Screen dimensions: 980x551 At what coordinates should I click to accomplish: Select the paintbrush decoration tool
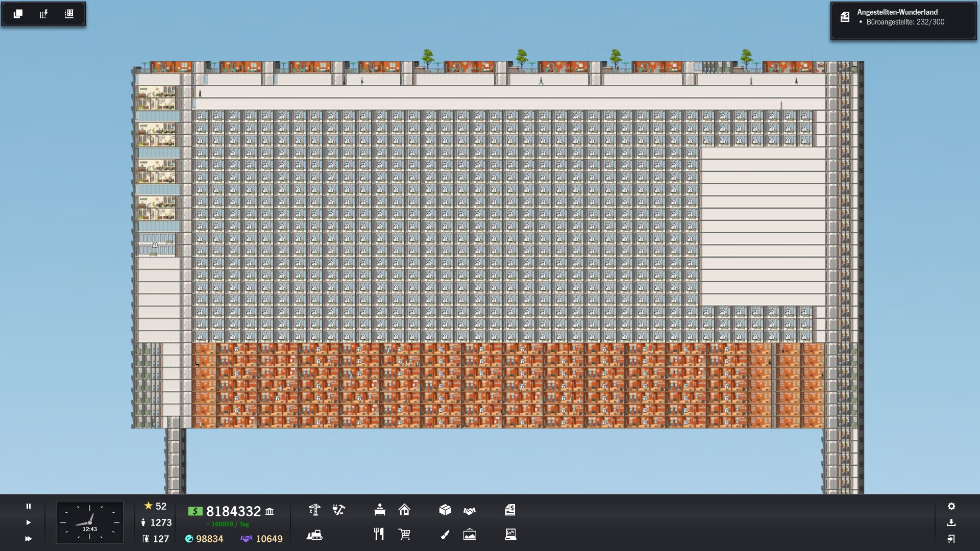pyautogui.click(x=445, y=534)
